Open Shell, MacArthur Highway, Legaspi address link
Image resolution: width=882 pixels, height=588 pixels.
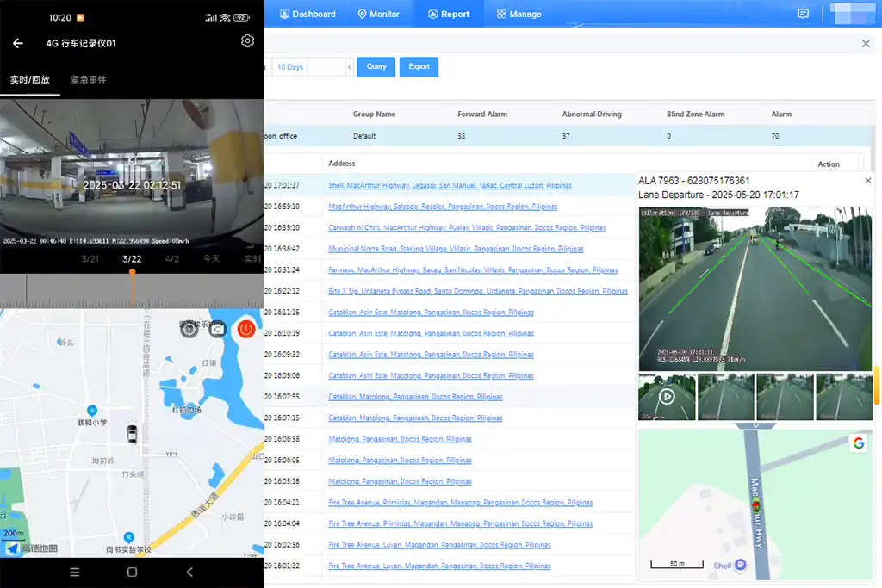(450, 185)
